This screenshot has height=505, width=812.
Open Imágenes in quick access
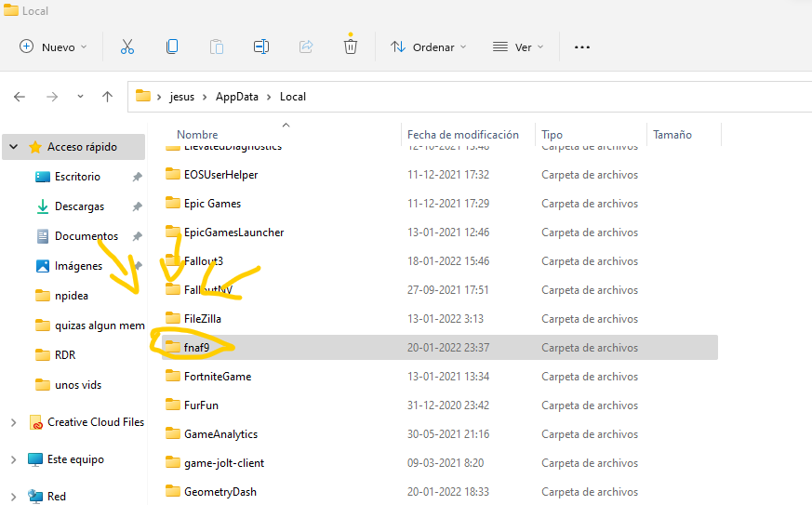79,266
